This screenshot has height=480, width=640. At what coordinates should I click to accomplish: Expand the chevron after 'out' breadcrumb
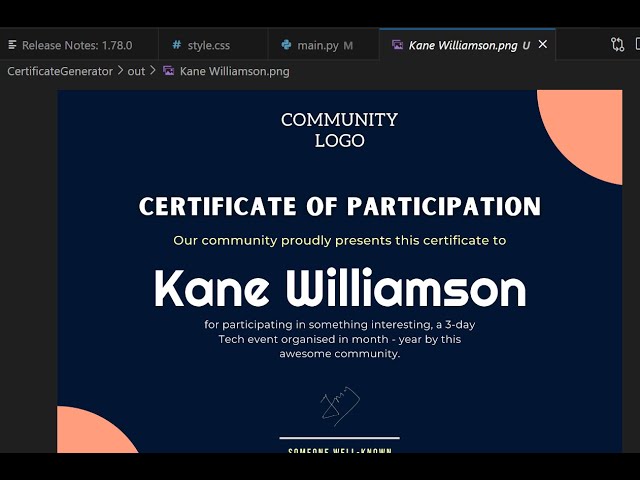pyautogui.click(x=153, y=71)
